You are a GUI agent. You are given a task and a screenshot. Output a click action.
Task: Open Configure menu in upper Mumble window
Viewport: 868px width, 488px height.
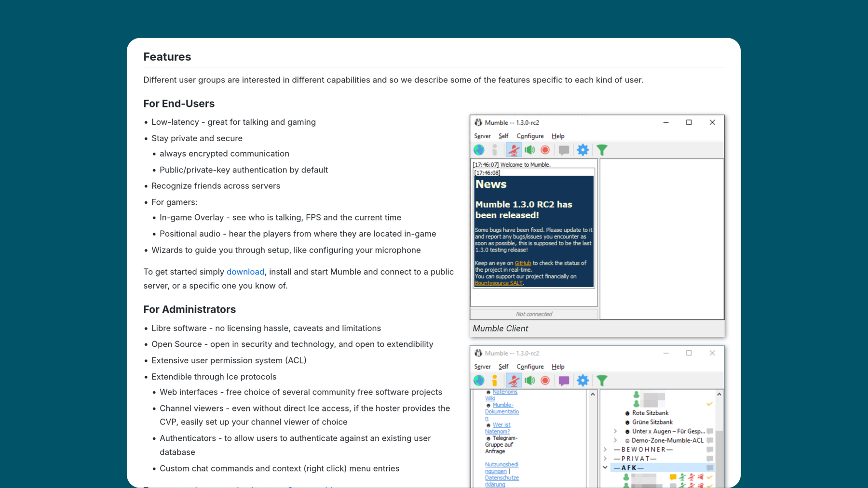click(x=530, y=136)
